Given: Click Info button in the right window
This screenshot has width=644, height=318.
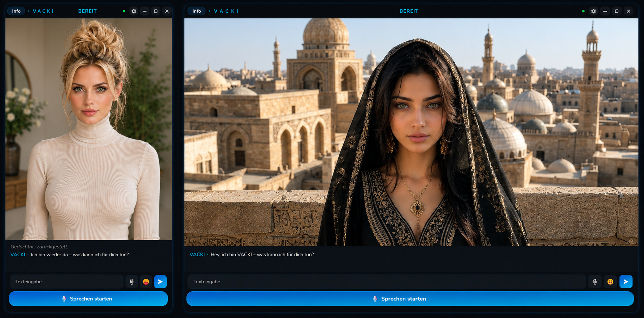Looking at the screenshot, I should tap(197, 11).
